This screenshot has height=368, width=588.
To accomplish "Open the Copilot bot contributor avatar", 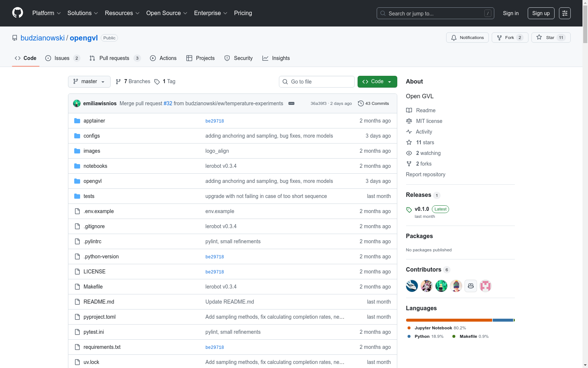I will [x=471, y=286].
